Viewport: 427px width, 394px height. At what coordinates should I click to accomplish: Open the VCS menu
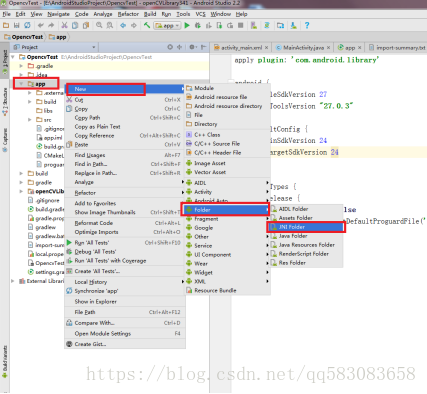coord(200,14)
